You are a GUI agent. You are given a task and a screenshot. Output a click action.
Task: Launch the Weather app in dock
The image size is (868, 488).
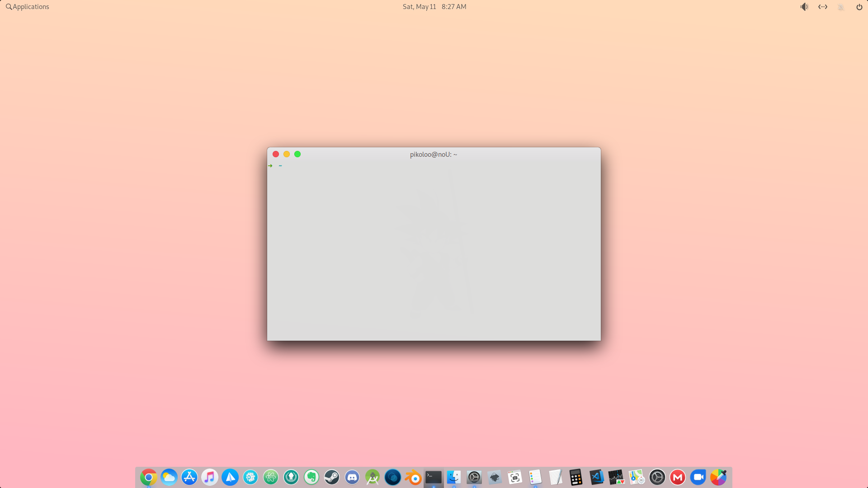tap(169, 477)
